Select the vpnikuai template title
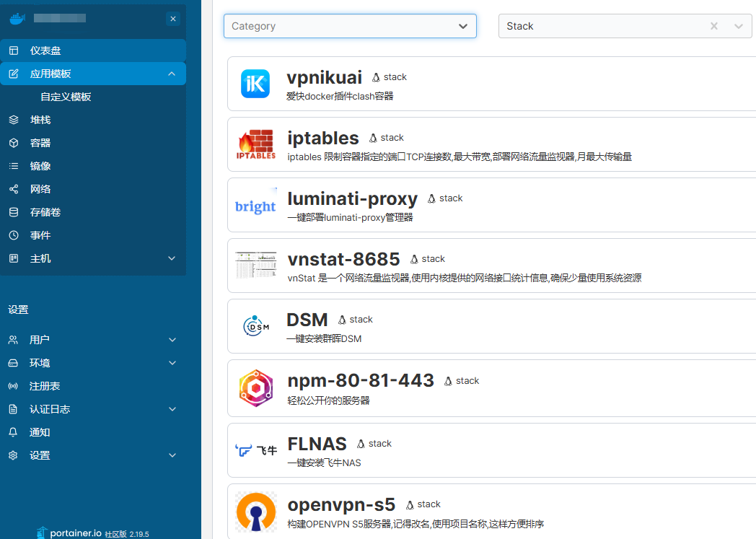Screen dimensions: 756x539 [325, 77]
